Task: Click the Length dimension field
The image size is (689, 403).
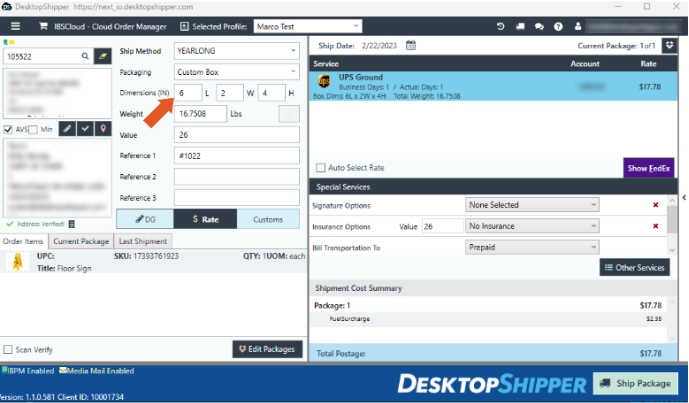Action: [188, 93]
